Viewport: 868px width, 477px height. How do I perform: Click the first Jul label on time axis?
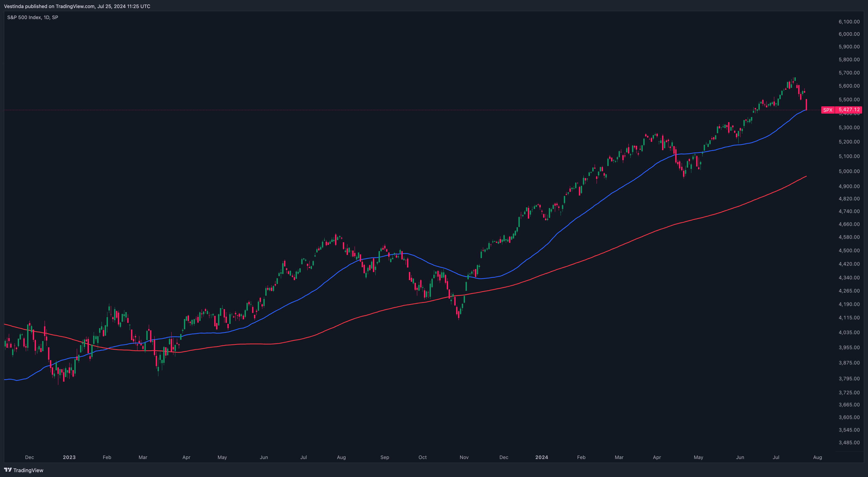pyautogui.click(x=304, y=457)
